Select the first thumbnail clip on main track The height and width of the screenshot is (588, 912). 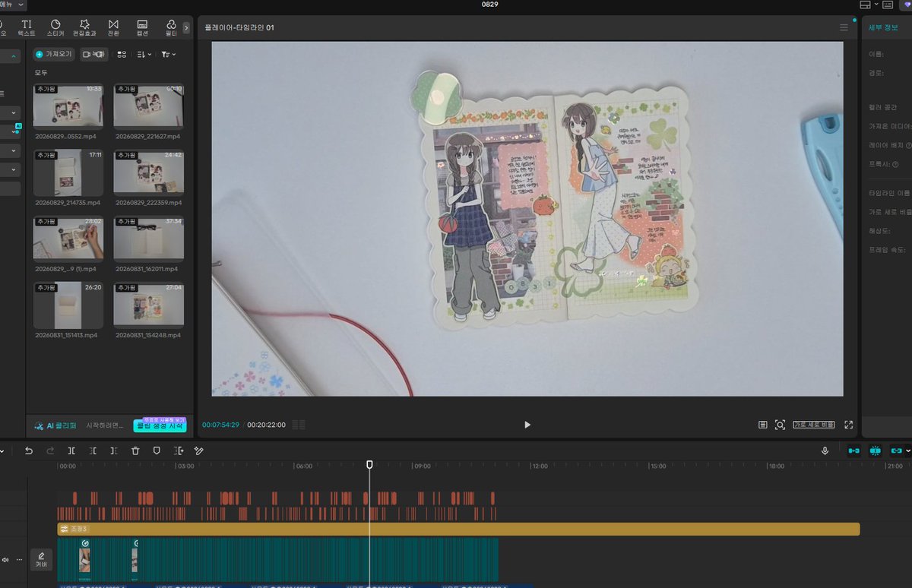[85, 559]
